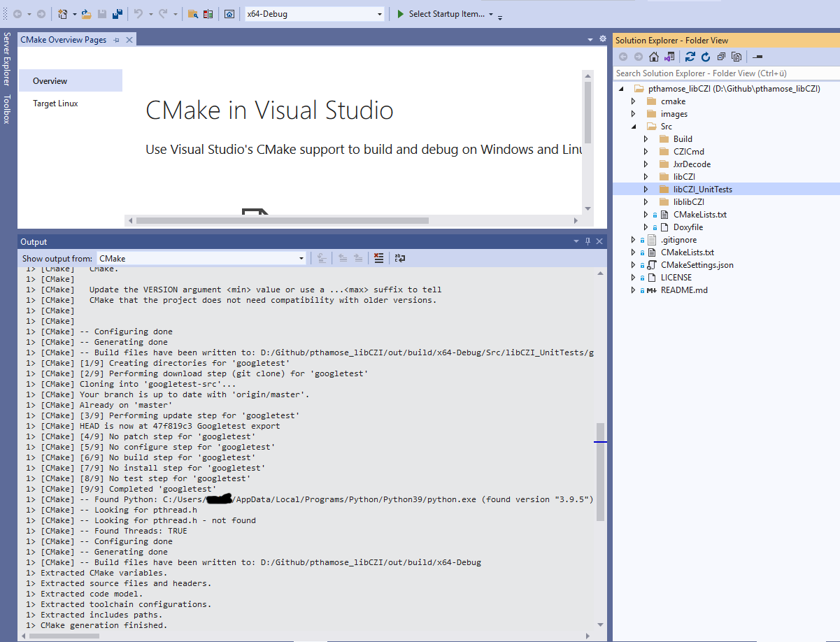Collapse the Src folder
This screenshot has height=642, width=840.
coord(634,127)
